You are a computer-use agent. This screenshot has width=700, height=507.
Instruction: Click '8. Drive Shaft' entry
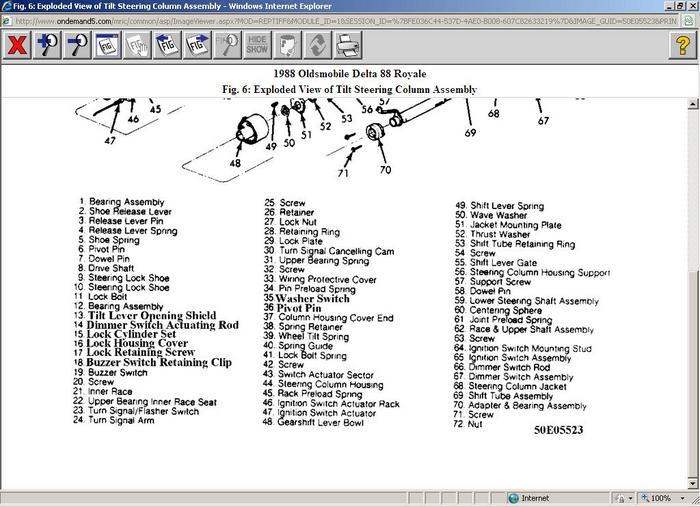click(x=106, y=268)
